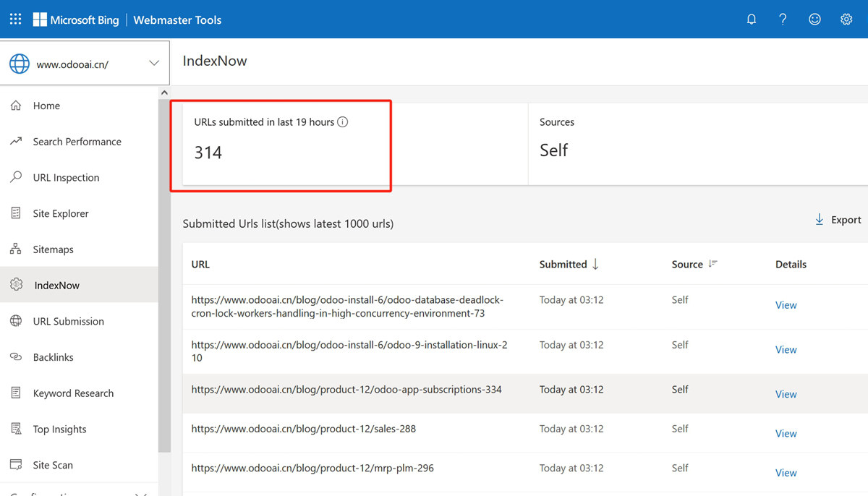Click the Site Scan icon
The height and width of the screenshot is (496, 868).
pyautogui.click(x=16, y=465)
